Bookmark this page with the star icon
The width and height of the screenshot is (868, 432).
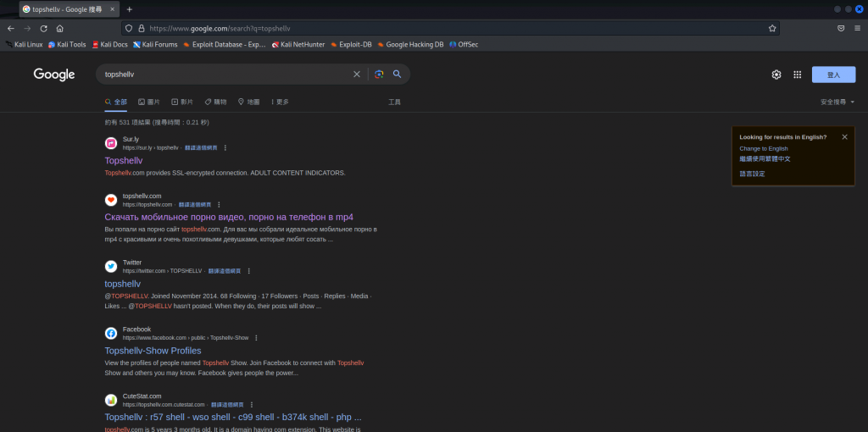pos(772,28)
